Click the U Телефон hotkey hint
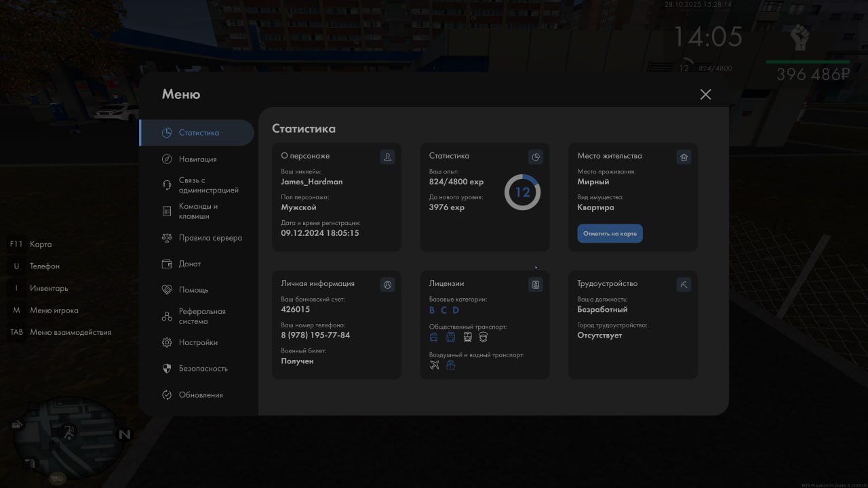This screenshot has width=868, height=488. tap(35, 266)
